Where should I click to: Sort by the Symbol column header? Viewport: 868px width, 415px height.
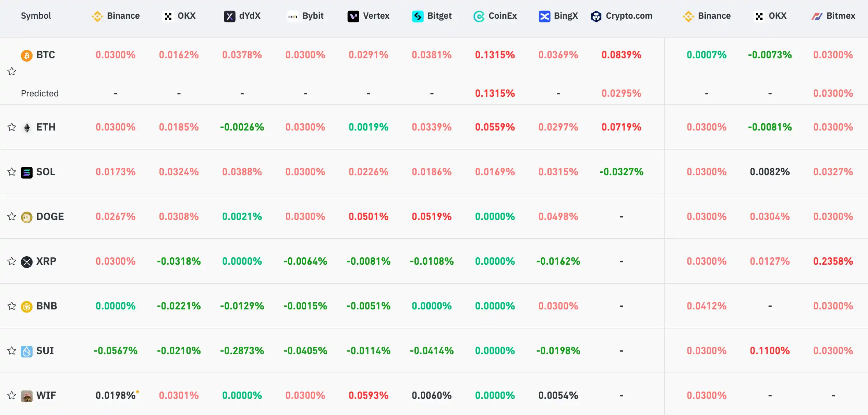coord(36,16)
